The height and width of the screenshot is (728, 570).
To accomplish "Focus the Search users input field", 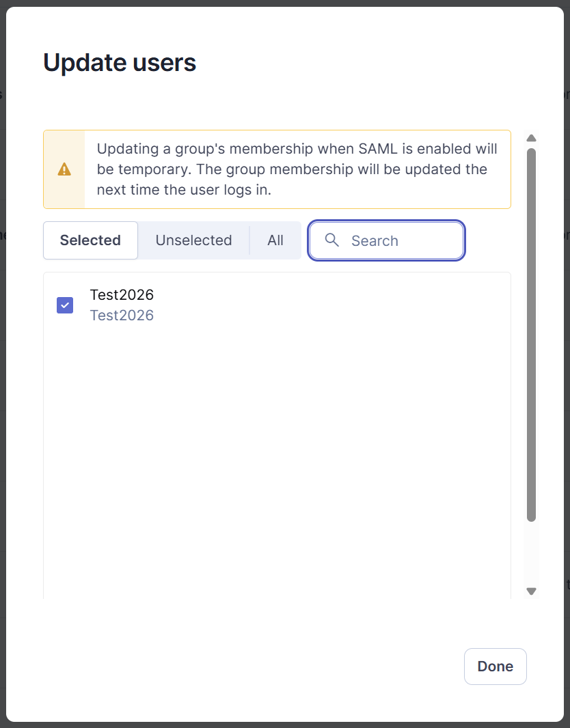I will tap(387, 240).
